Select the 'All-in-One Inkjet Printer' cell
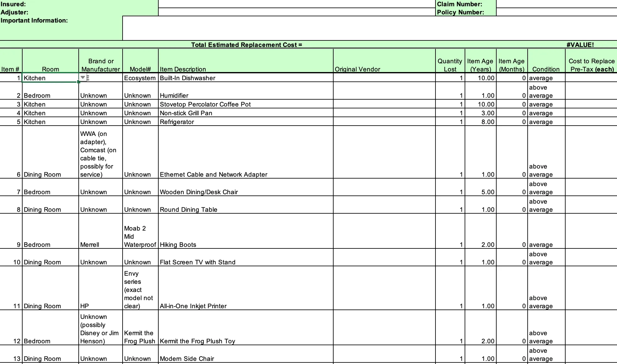Image resolution: width=617 pixels, height=364 pixels. click(x=246, y=288)
